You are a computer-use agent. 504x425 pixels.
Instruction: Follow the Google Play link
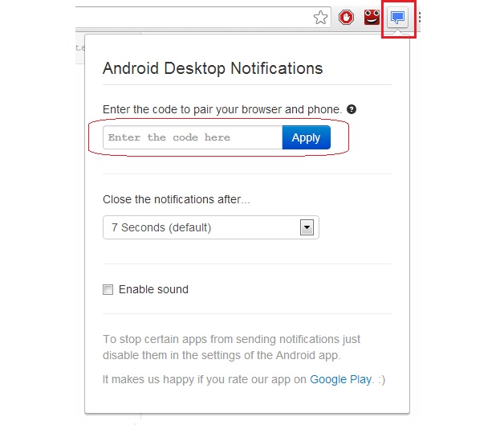340,379
